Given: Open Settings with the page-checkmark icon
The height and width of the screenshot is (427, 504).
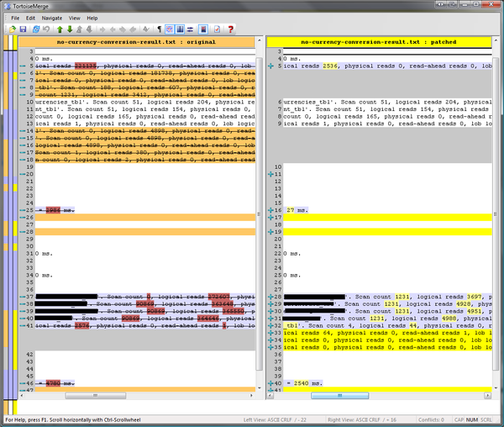Looking at the screenshot, I should tap(217, 29).
